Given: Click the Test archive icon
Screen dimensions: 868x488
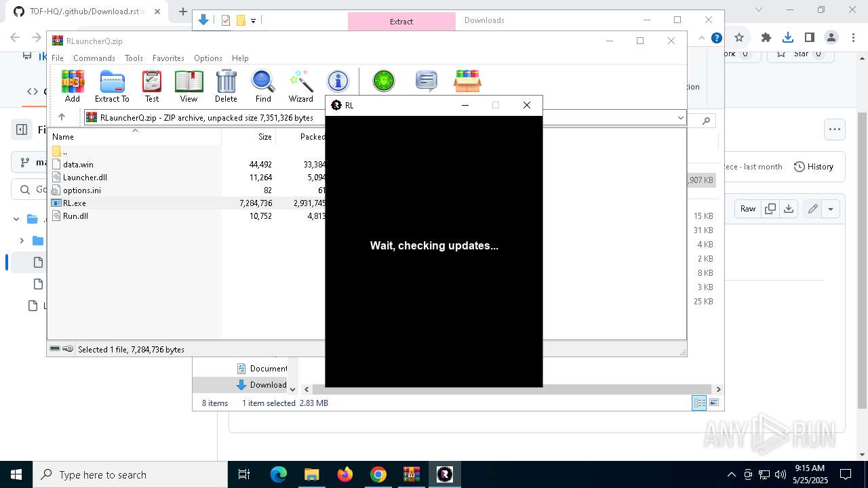Looking at the screenshot, I should [152, 86].
